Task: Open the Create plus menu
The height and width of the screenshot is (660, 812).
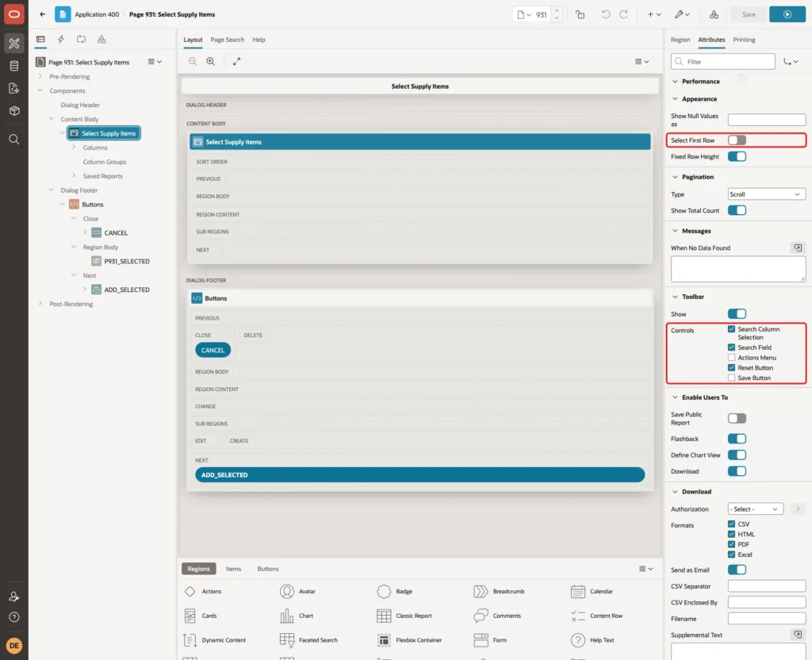Action: [653, 14]
